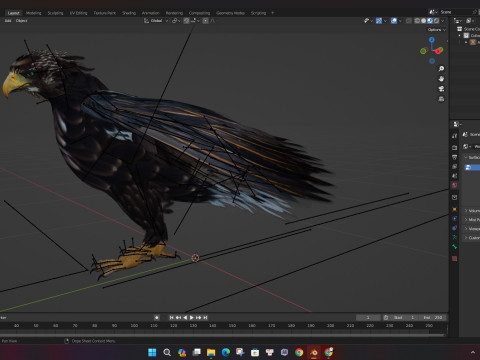Open the transform pivot point dropdown
The width and height of the screenshot is (480, 360).
[x=176, y=21]
